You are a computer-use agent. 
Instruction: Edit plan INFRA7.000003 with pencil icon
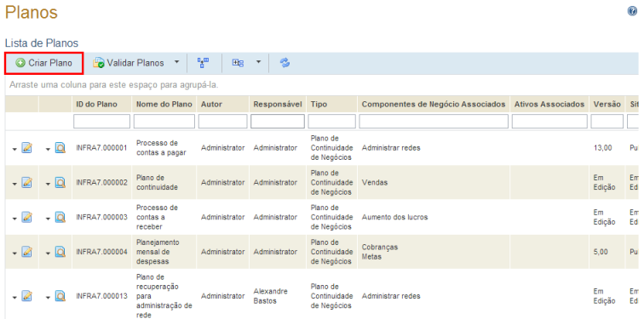(x=26, y=217)
